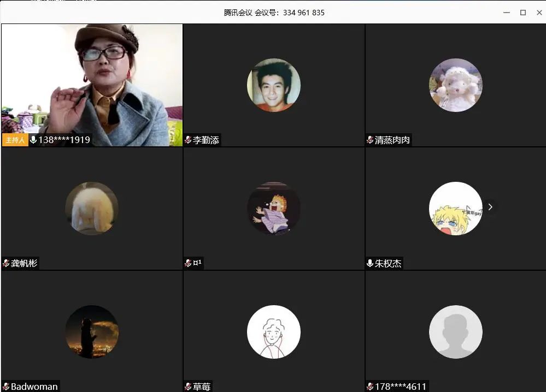Image resolution: width=546 pixels, height=392 pixels.
Task: Click the plush doll avatar of 清蒸肉肉
Action: [x=455, y=85]
